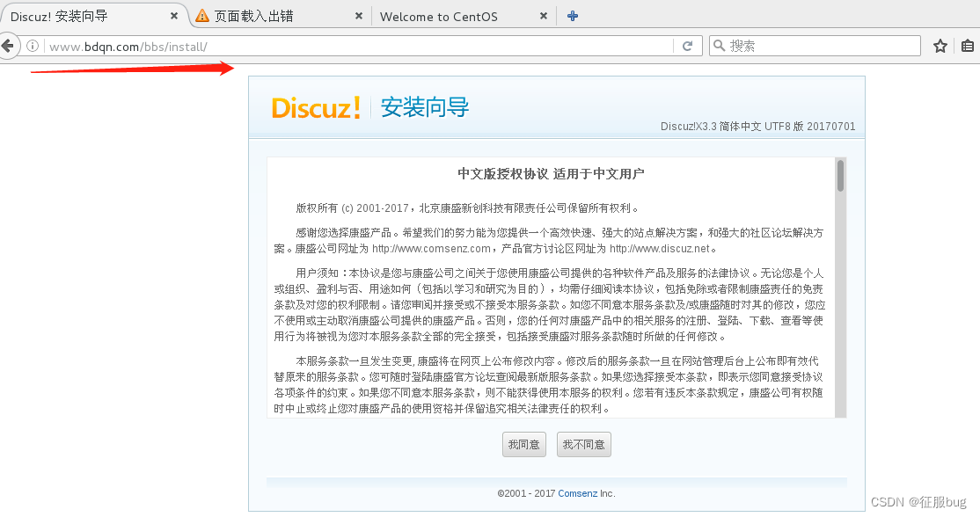Image resolution: width=980 pixels, height=517 pixels.
Task: Click warning icon on 页面载入出错 tab
Action: tap(201, 16)
